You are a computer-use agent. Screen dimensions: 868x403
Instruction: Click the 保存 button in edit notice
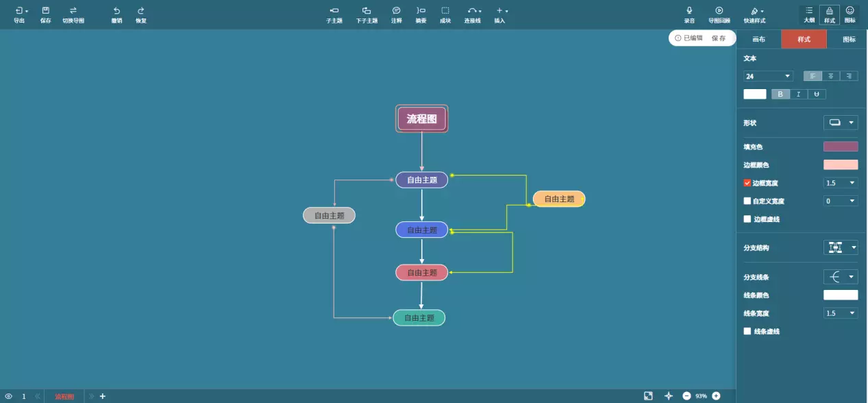coord(718,38)
